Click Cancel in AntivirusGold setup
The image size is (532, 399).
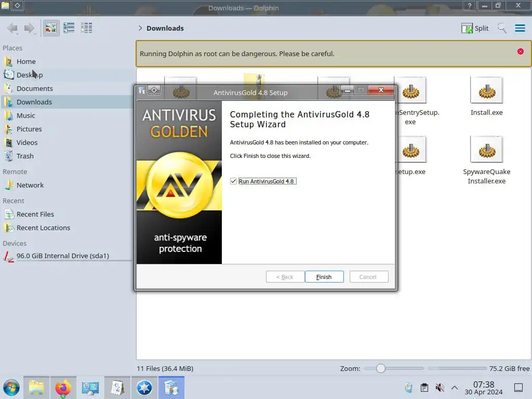point(369,277)
